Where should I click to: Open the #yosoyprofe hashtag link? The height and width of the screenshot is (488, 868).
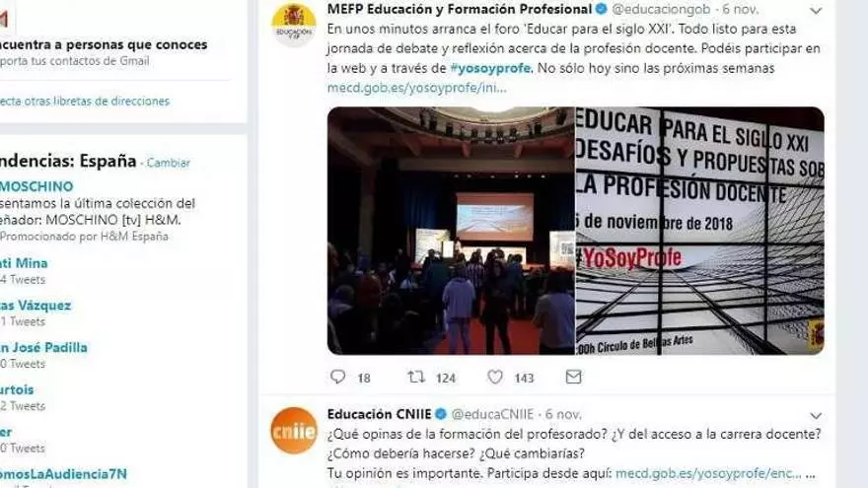coord(490,68)
